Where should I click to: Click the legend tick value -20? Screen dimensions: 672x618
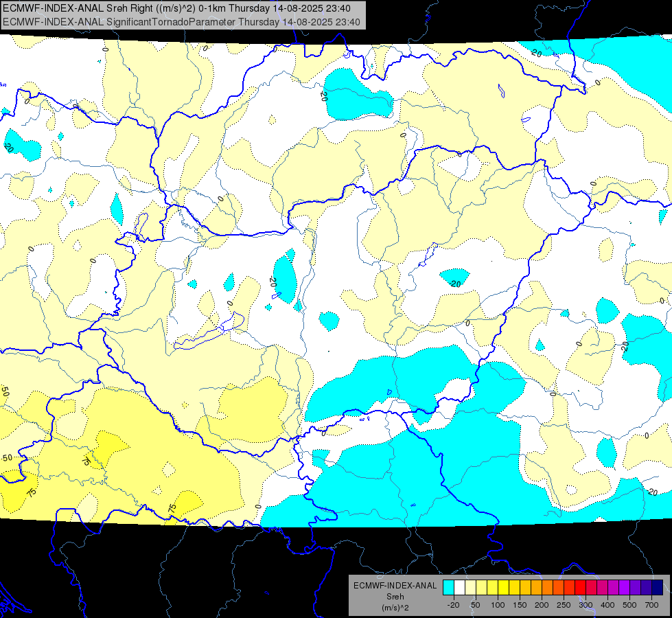point(454,605)
